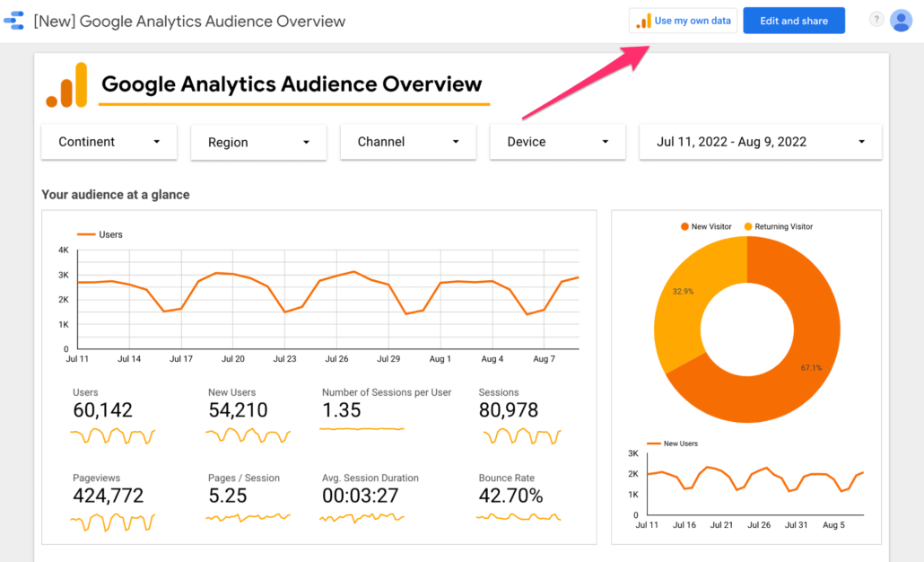This screenshot has width=924, height=562.
Task: Click the Looker Studio logo
Action: pyautogui.click(x=13, y=20)
